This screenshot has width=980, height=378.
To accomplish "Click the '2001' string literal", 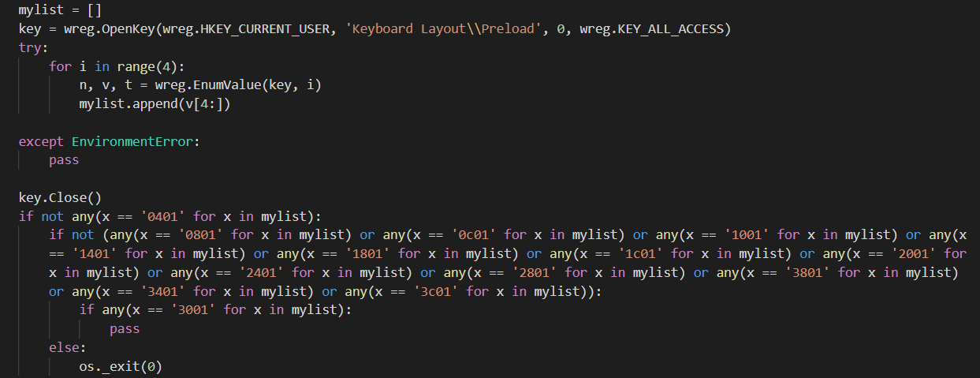I will coord(914,253).
